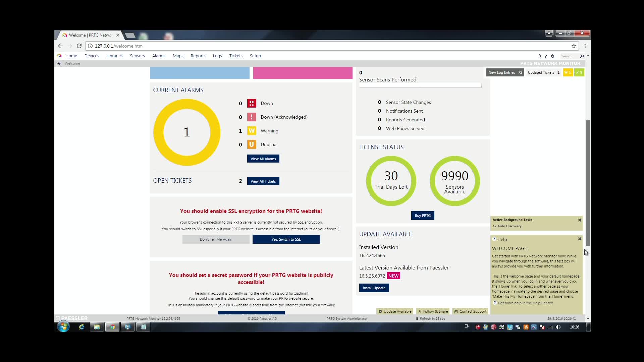Click the light blue tile above alarms
The image size is (644, 362).
pyautogui.click(x=200, y=73)
